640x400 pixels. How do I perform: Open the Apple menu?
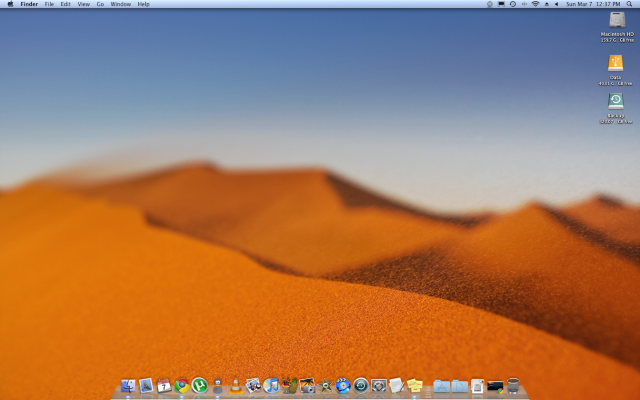tap(10, 4)
